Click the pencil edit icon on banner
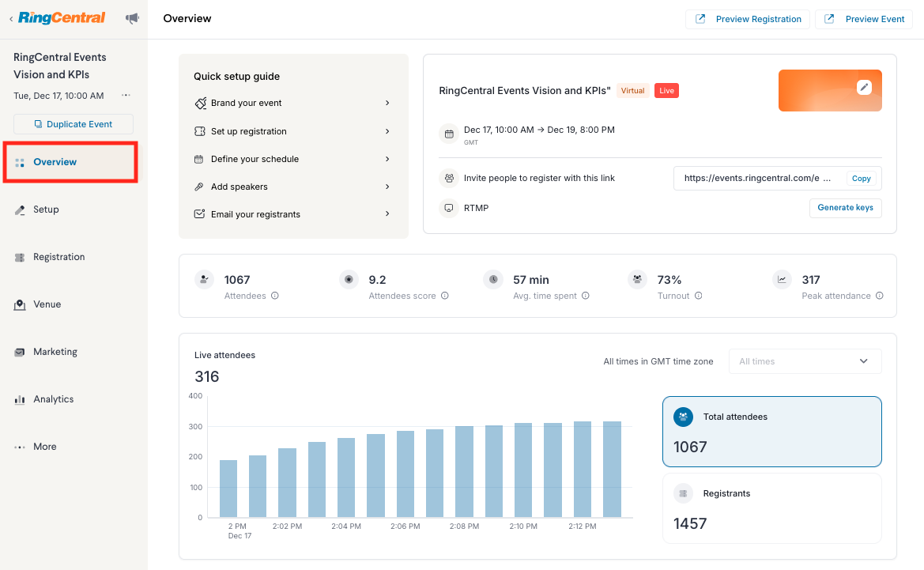The image size is (924, 570). [864, 87]
